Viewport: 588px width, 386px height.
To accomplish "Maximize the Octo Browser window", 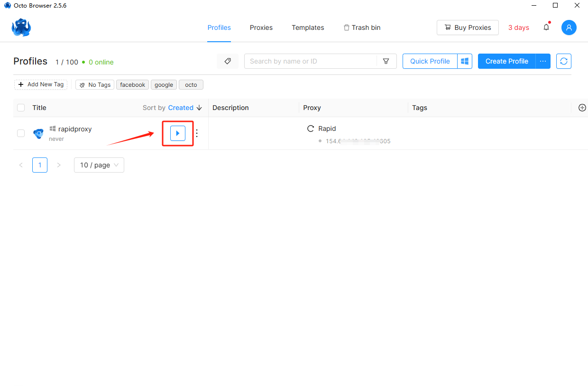I will [555, 5].
